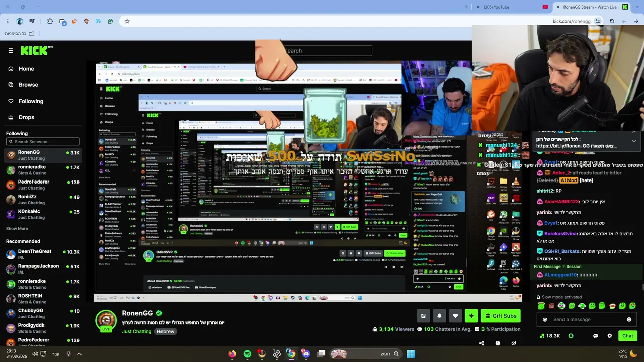644x362 pixels.
Task: Open the emoji picker in the message box
Action: pyautogui.click(x=629, y=320)
